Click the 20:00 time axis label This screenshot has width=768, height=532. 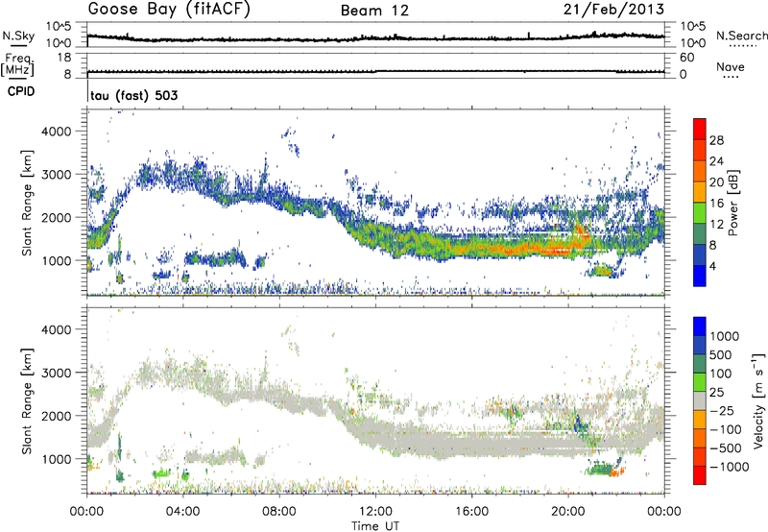pyautogui.click(x=567, y=512)
